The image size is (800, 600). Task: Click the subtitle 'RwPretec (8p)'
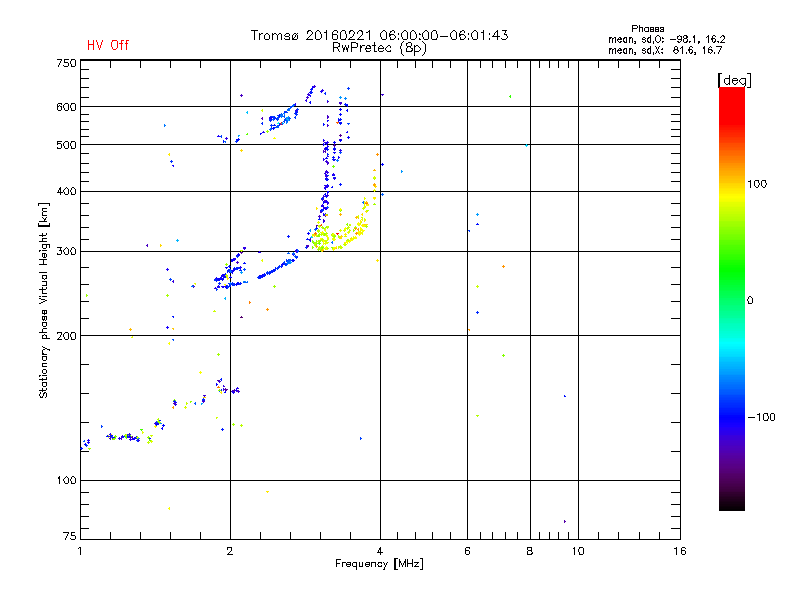(379, 48)
